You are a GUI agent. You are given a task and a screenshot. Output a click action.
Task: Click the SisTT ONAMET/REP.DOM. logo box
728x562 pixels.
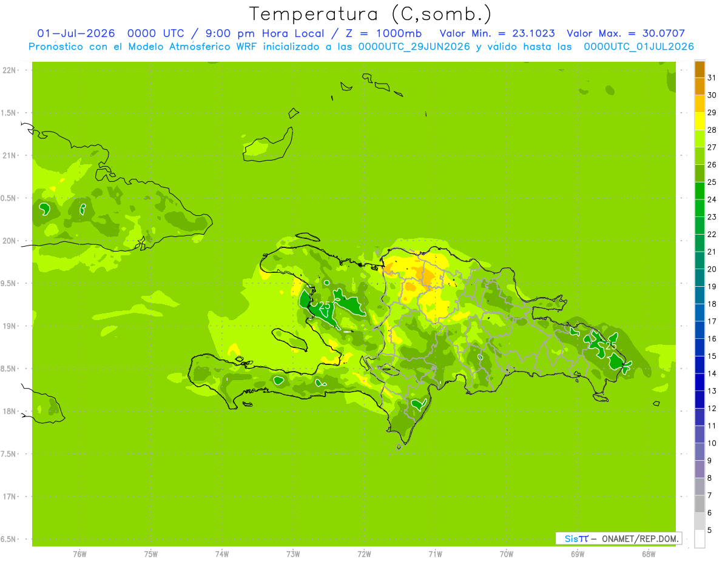tap(618, 538)
